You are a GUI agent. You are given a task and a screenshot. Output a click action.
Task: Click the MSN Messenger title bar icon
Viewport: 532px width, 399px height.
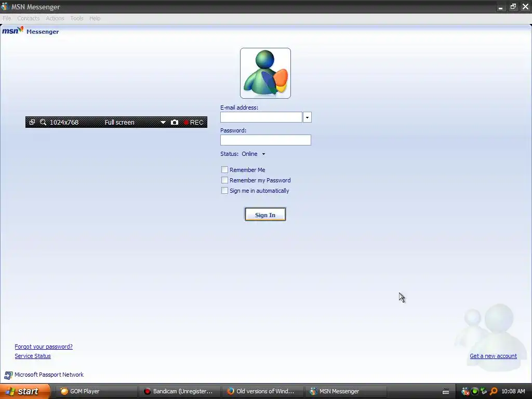tap(5, 6)
